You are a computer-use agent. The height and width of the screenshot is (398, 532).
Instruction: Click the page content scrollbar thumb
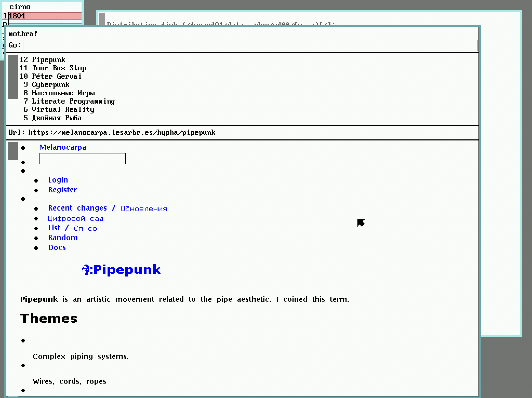[13, 151]
